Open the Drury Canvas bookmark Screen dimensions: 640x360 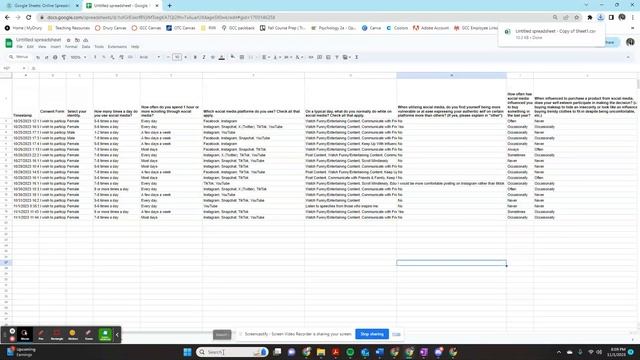111,28
